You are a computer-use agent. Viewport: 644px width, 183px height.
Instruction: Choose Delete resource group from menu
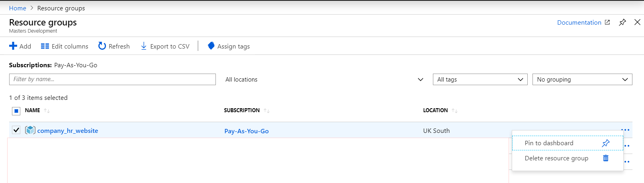tap(556, 158)
